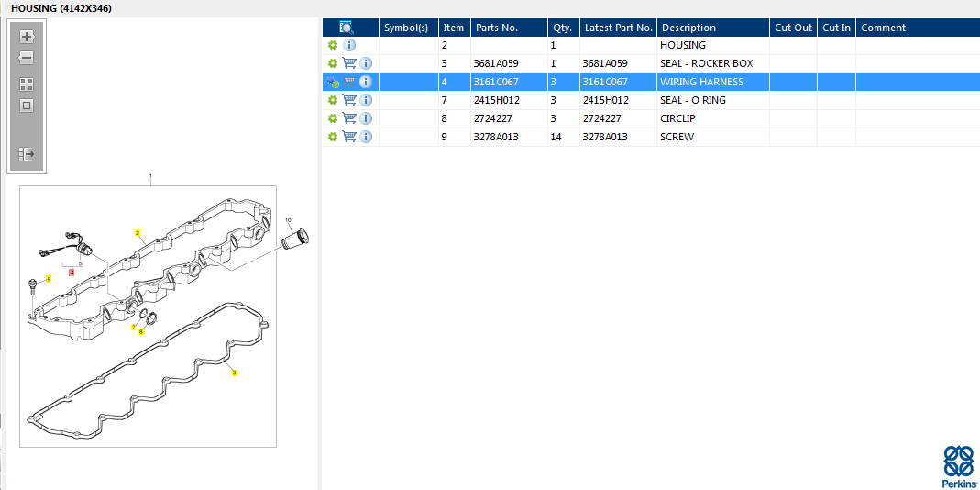980x490 pixels.
Task: Click latest part no. 3278A013
Action: (605, 137)
